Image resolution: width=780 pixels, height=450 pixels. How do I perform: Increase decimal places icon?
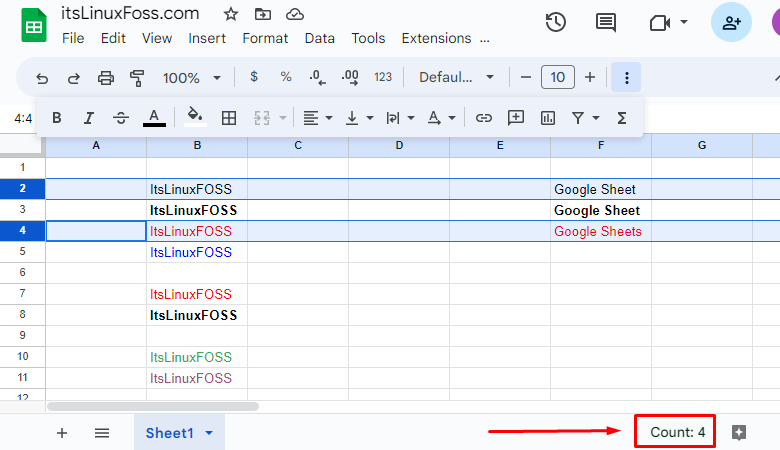pos(350,78)
